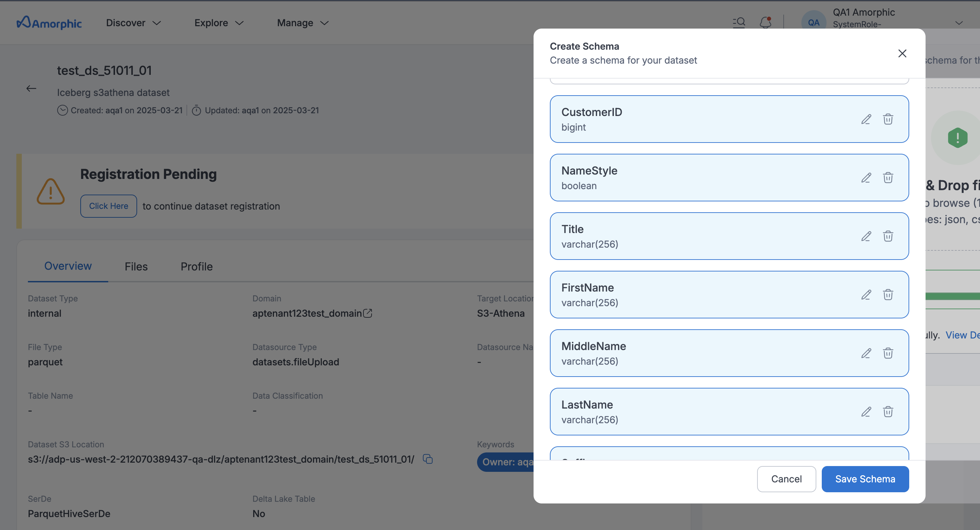Cancel schema creation
The height and width of the screenshot is (530, 980).
pyautogui.click(x=786, y=479)
